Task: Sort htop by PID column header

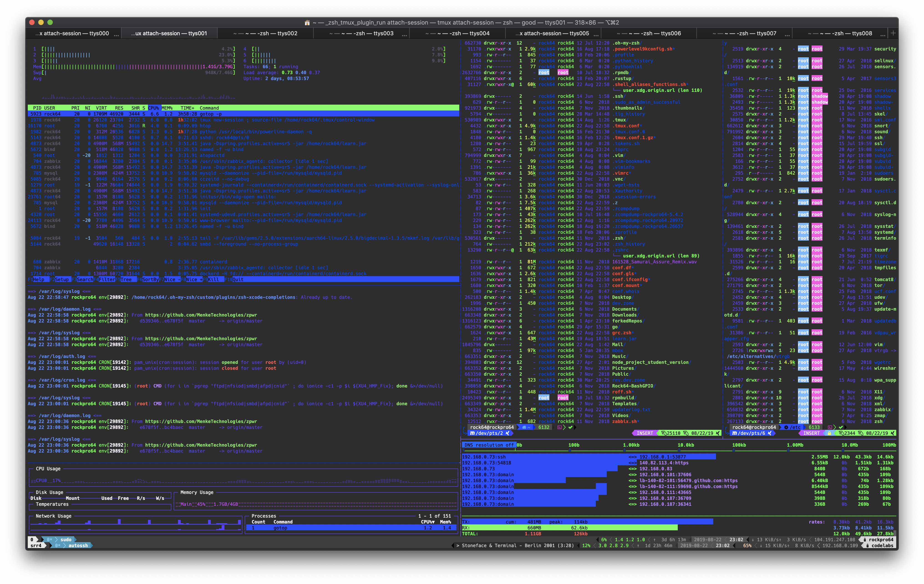Action: click(37, 108)
